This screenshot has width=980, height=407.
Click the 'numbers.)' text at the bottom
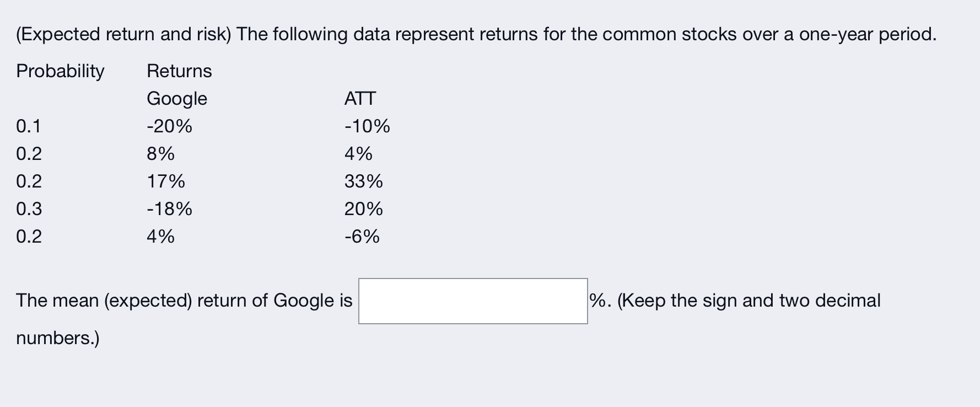coord(57,339)
